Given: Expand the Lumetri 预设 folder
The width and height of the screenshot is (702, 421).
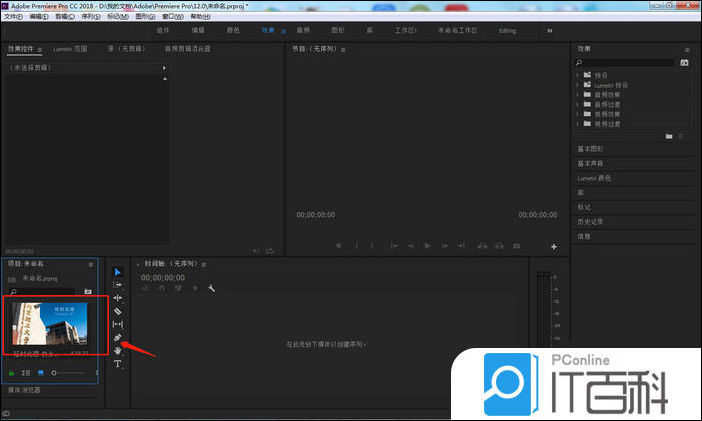Looking at the screenshot, I should (578, 85).
